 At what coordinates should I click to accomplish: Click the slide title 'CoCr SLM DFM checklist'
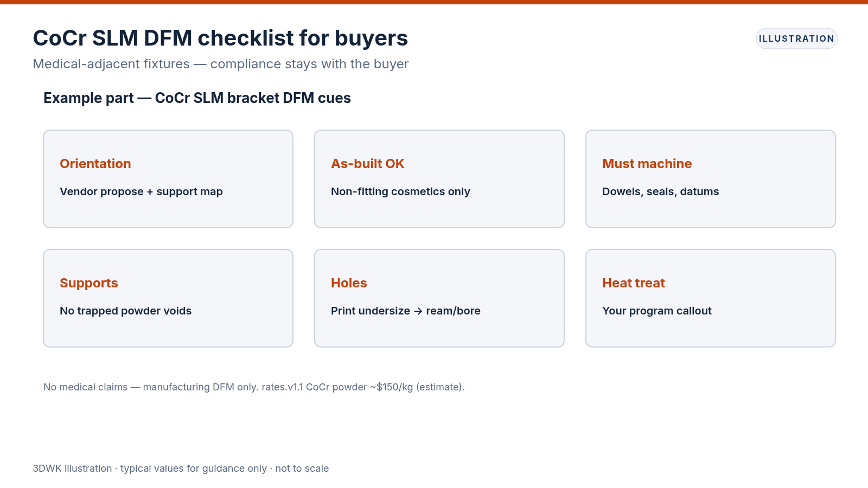tap(220, 38)
